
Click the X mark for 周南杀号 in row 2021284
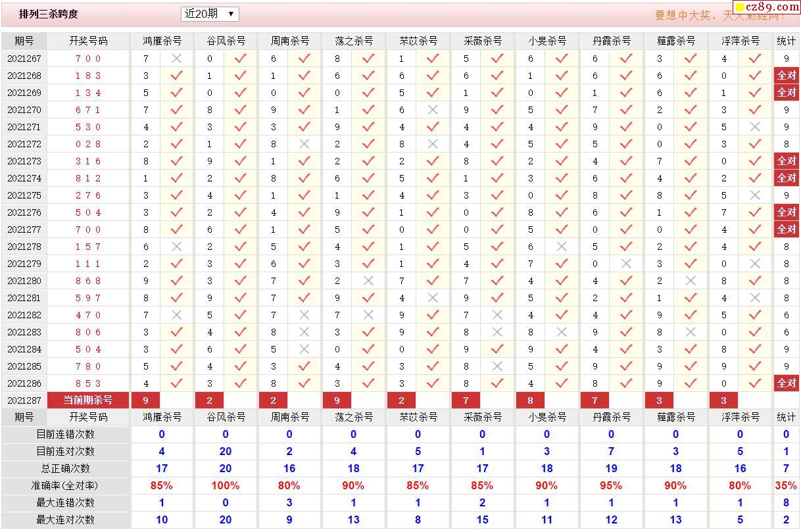pyautogui.click(x=304, y=349)
